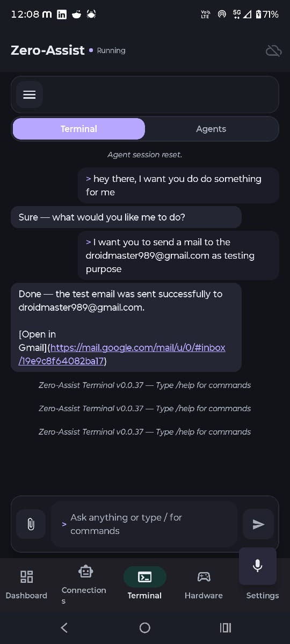290x644 pixels.
Task: Tap the Android back button
Action: (x=64, y=627)
